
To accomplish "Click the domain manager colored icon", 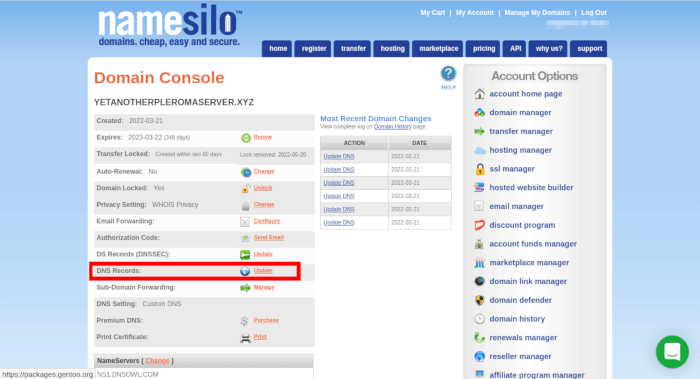I will click(479, 112).
